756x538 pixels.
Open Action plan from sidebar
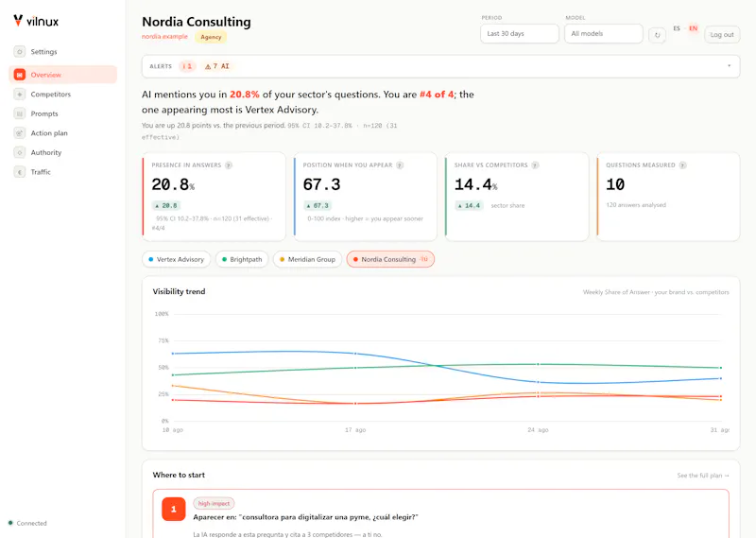62,132
